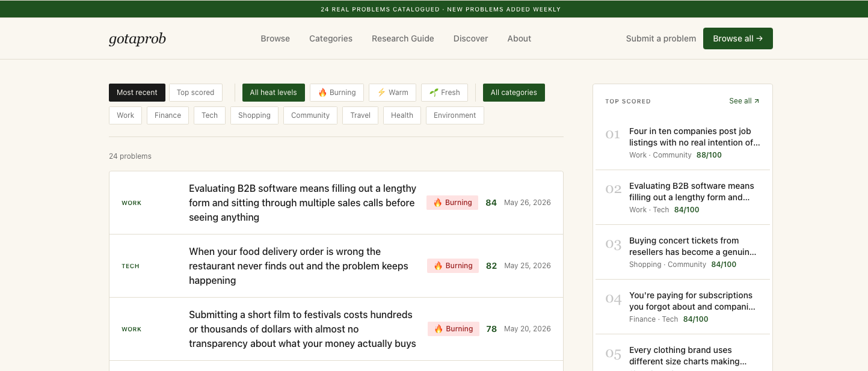Filter problems by Tech category
The width and height of the screenshot is (868, 371).
[210, 115]
